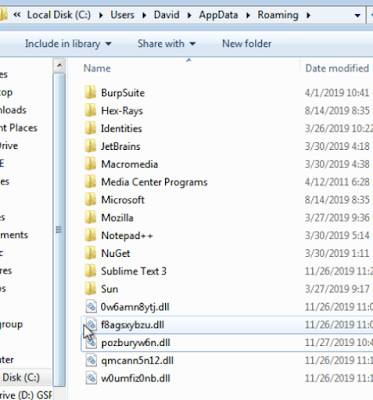The image size is (373, 400).
Task: Select the Hex-Rays folder name
Action: 122,111
